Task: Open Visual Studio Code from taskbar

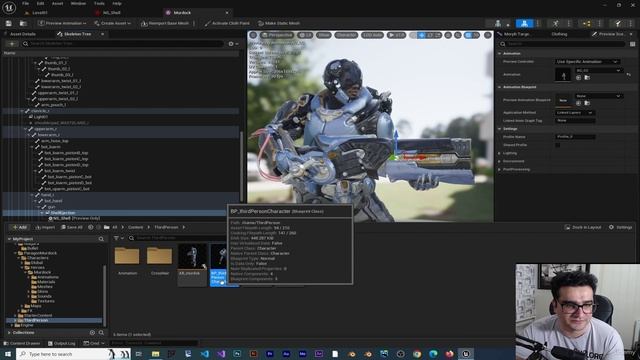Action: pyautogui.click(x=204, y=354)
